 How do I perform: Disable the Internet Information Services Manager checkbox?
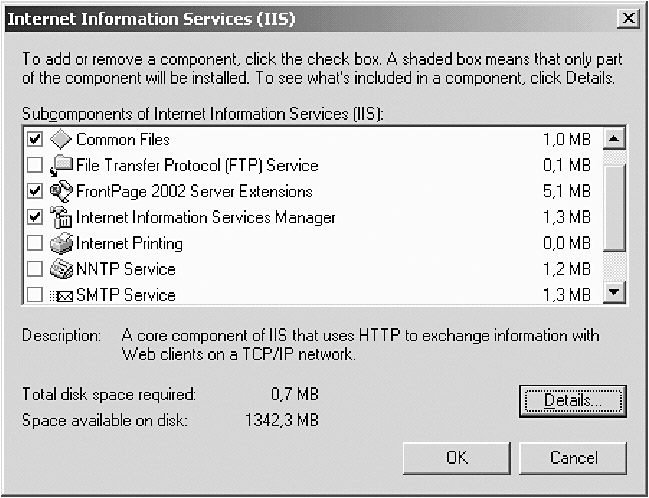pyautogui.click(x=36, y=217)
